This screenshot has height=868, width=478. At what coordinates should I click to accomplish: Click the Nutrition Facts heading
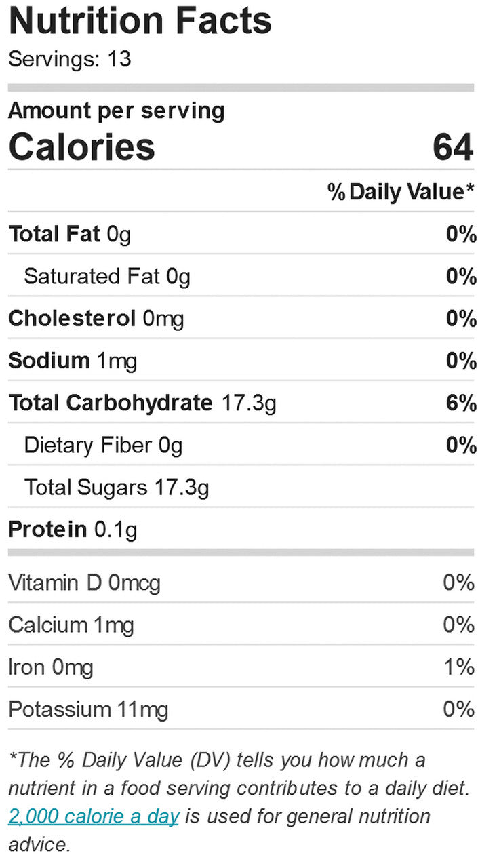pyautogui.click(x=140, y=22)
